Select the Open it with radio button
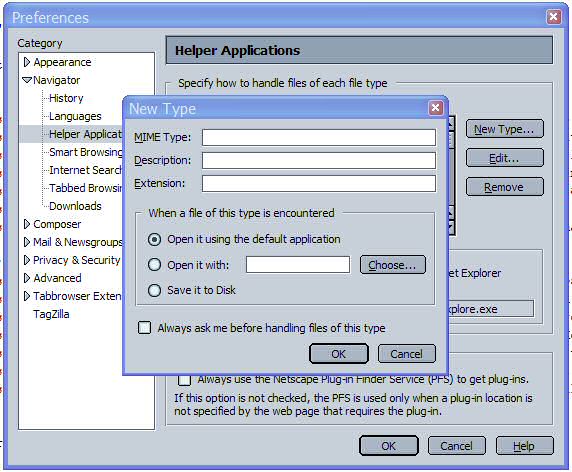The width and height of the screenshot is (572, 472). coord(154,265)
